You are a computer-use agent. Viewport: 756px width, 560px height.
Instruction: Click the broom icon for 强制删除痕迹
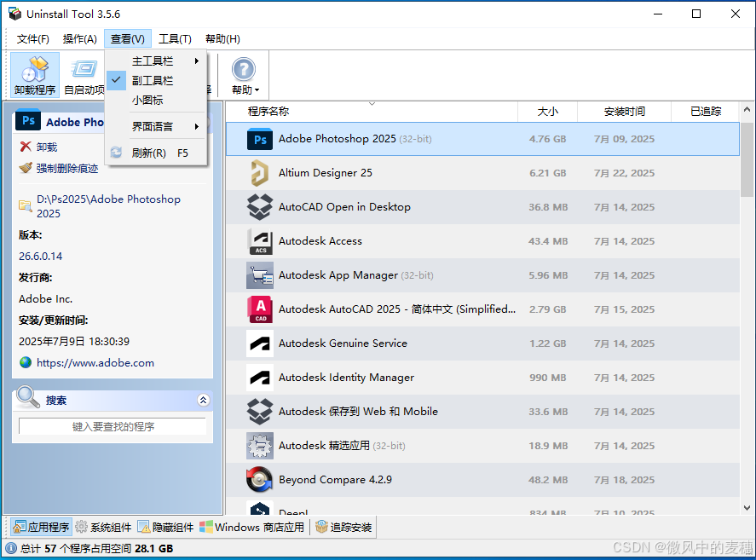point(26,168)
